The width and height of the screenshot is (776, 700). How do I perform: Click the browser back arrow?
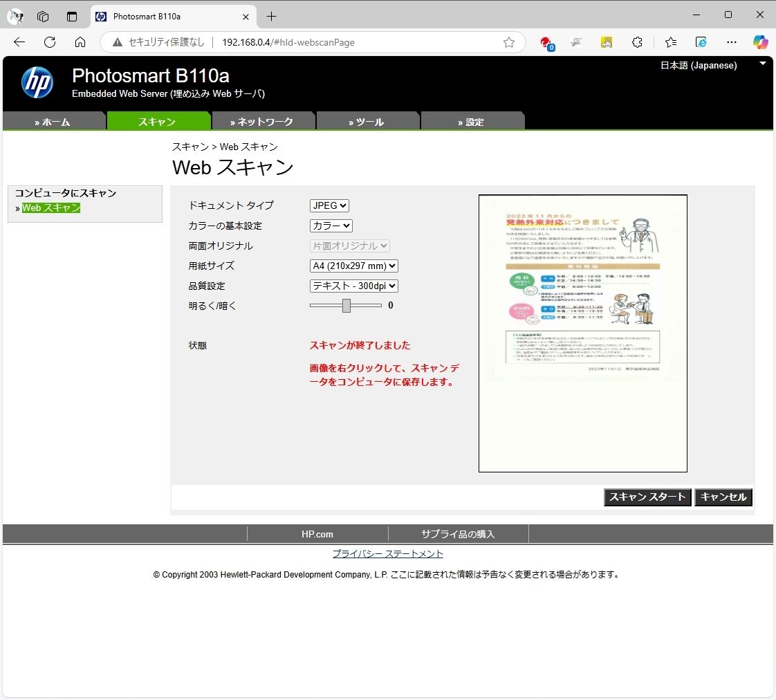(19, 42)
